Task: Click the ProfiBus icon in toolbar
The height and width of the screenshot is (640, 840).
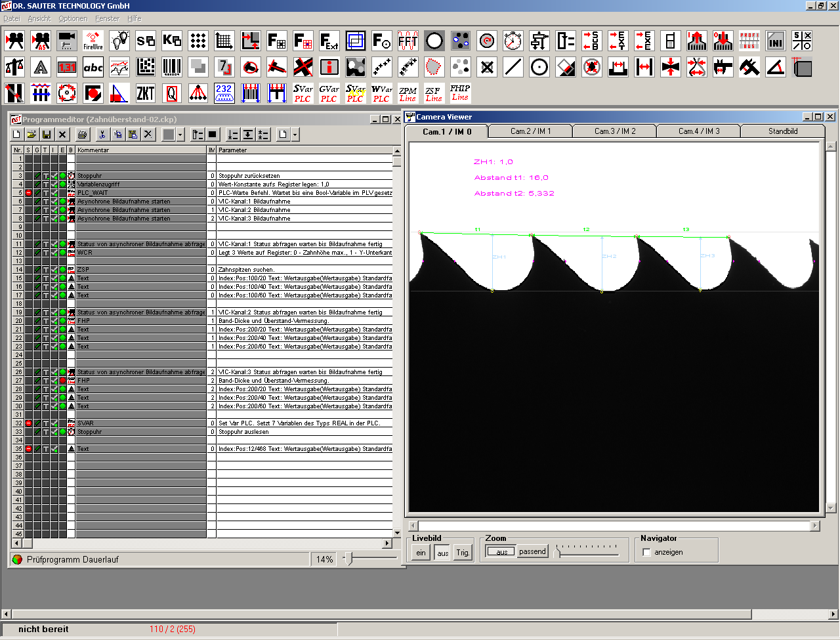Action: [x=749, y=41]
